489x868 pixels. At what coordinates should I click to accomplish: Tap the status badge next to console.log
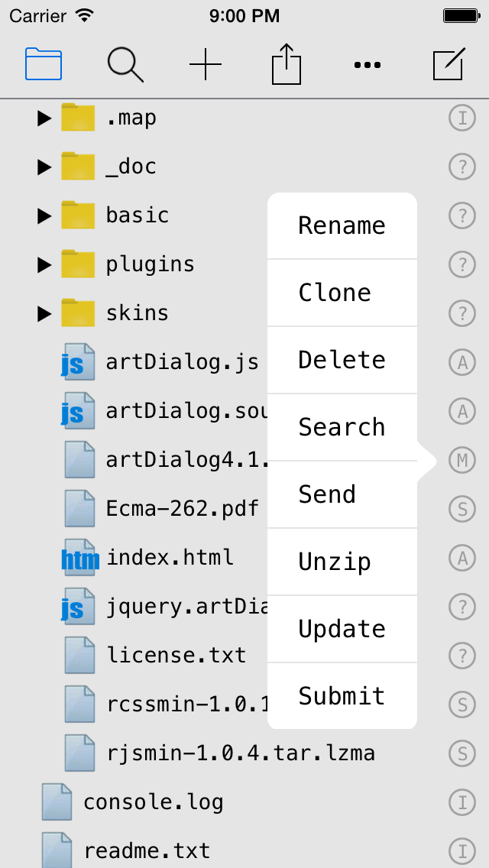coord(462,802)
